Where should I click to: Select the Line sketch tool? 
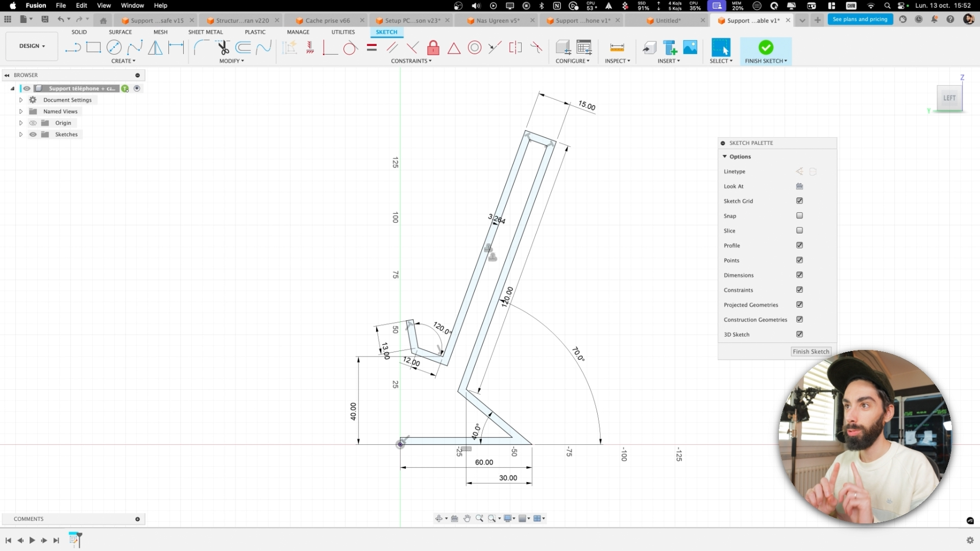73,47
